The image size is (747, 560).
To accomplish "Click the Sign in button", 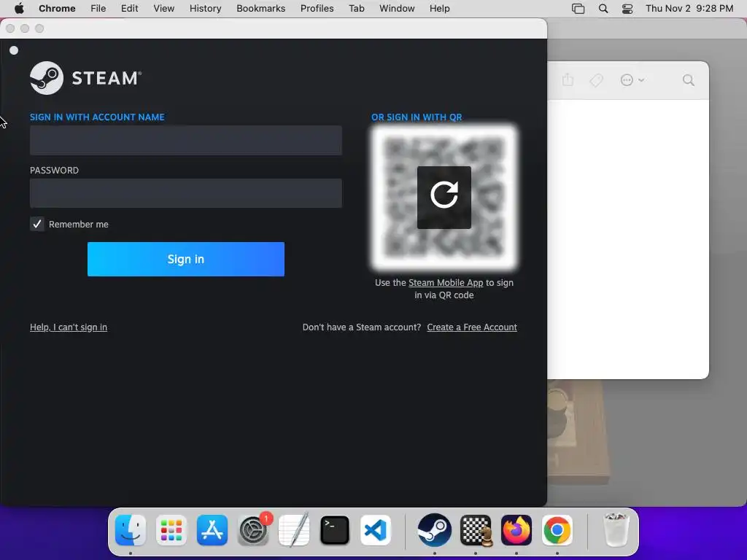I will (186, 259).
